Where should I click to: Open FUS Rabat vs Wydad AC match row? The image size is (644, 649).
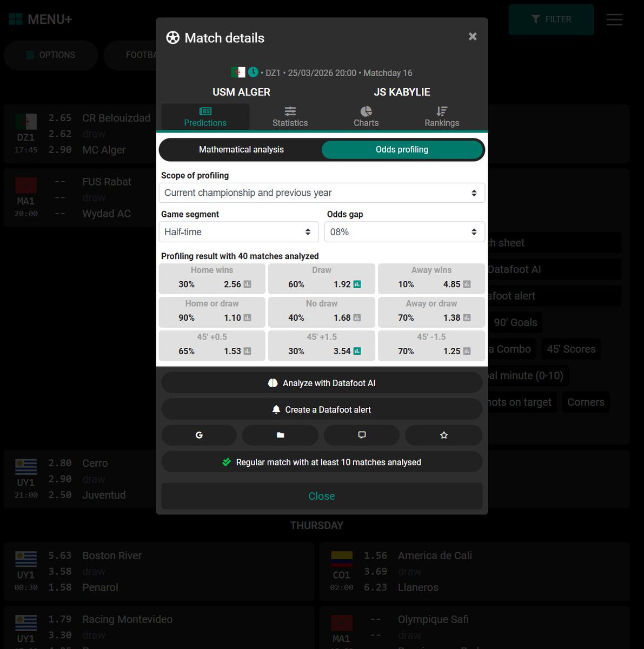81,198
